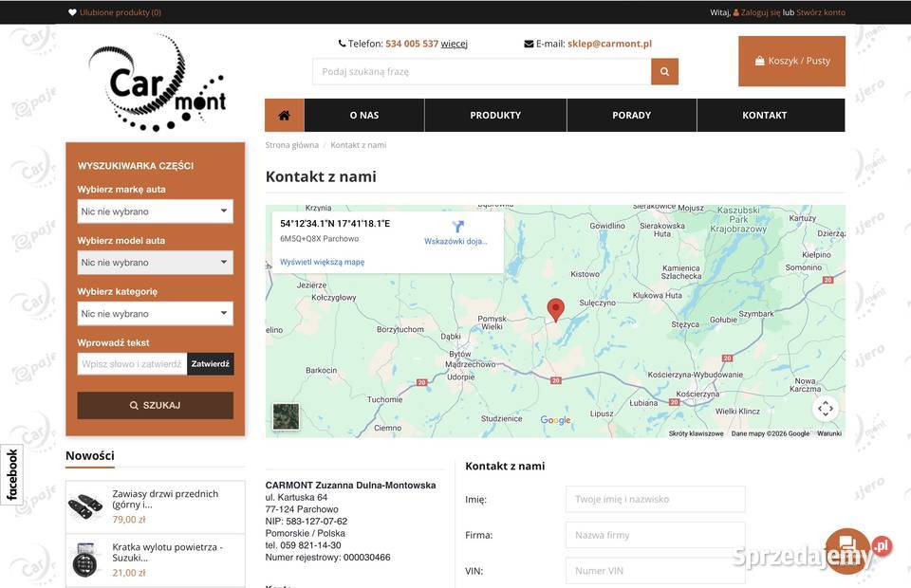Expand the car make dropdown

155,211
